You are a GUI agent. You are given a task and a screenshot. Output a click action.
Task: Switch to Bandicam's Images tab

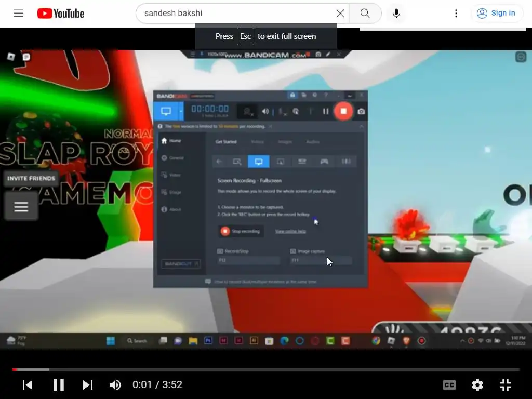point(285,142)
